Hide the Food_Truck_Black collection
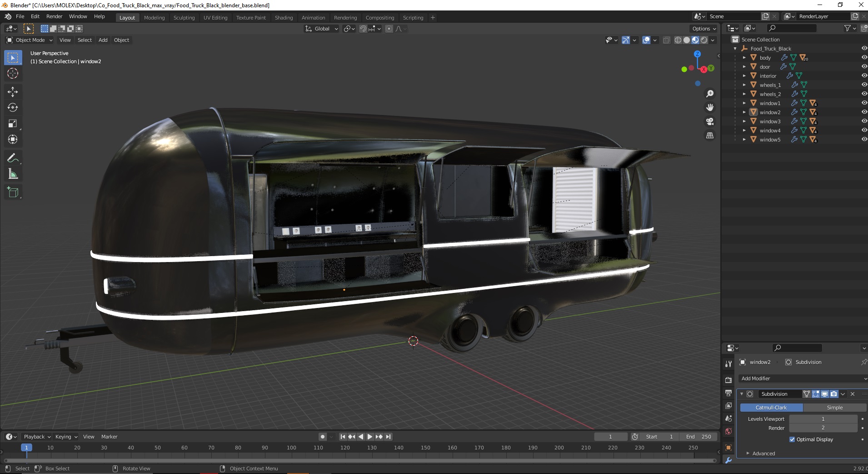Image resolution: width=868 pixels, height=474 pixels. coord(864,49)
